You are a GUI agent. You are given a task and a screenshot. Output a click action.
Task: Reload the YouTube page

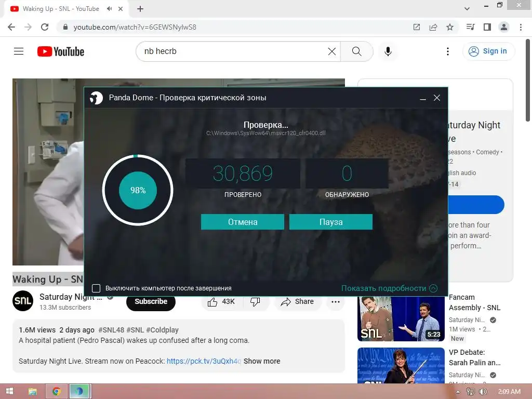tap(45, 27)
